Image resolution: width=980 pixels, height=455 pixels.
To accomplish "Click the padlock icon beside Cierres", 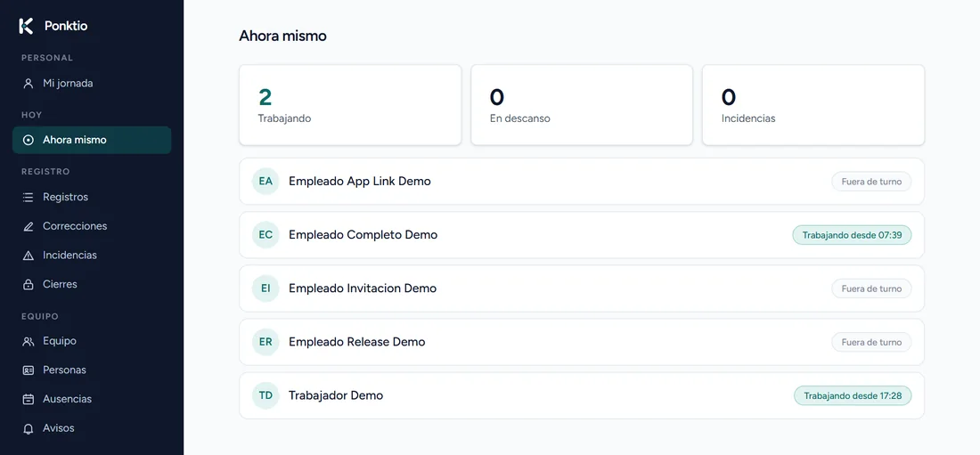I will (x=29, y=284).
